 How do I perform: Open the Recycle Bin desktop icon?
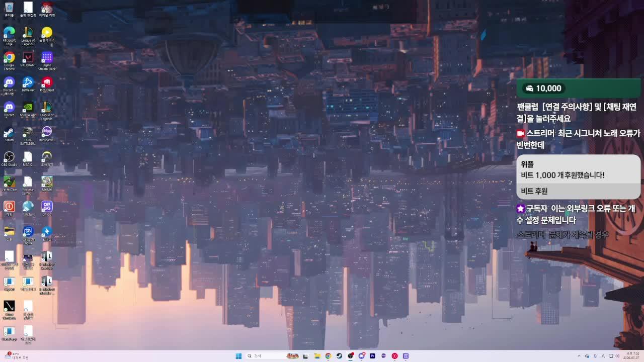tap(9, 9)
